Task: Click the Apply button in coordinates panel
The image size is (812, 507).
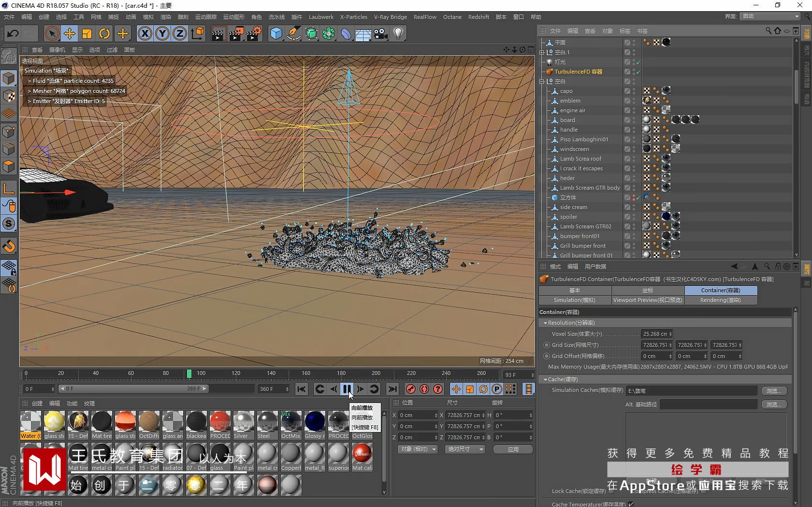Action: click(513, 449)
